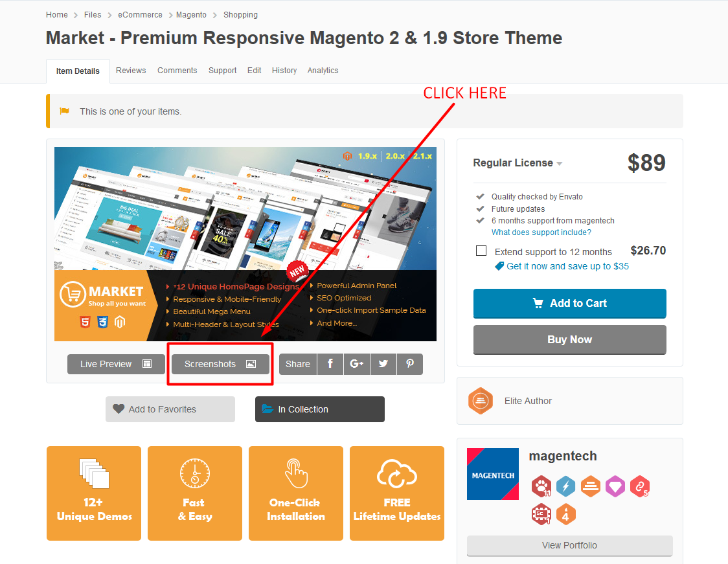Launch the Live Preview button

coord(116,365)
